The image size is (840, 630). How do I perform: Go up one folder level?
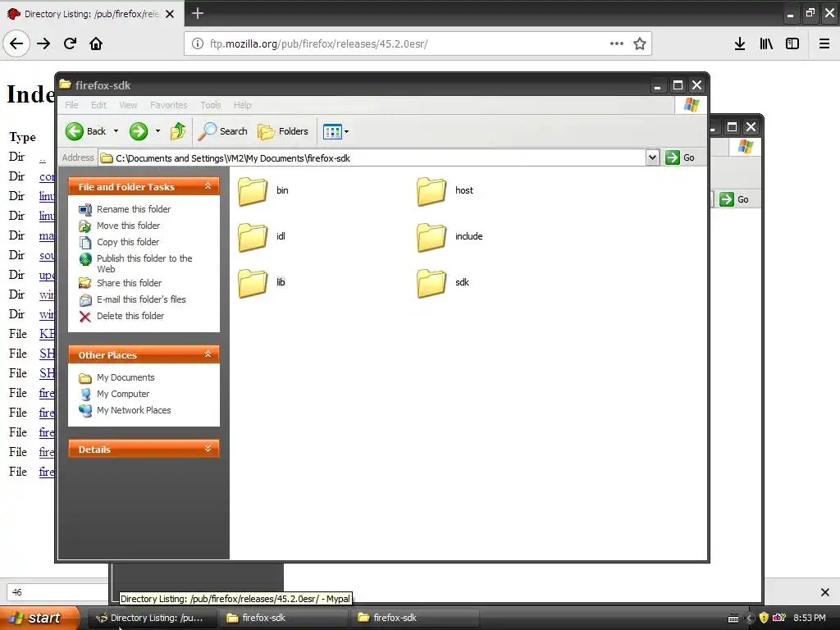(x=178, y=131)
